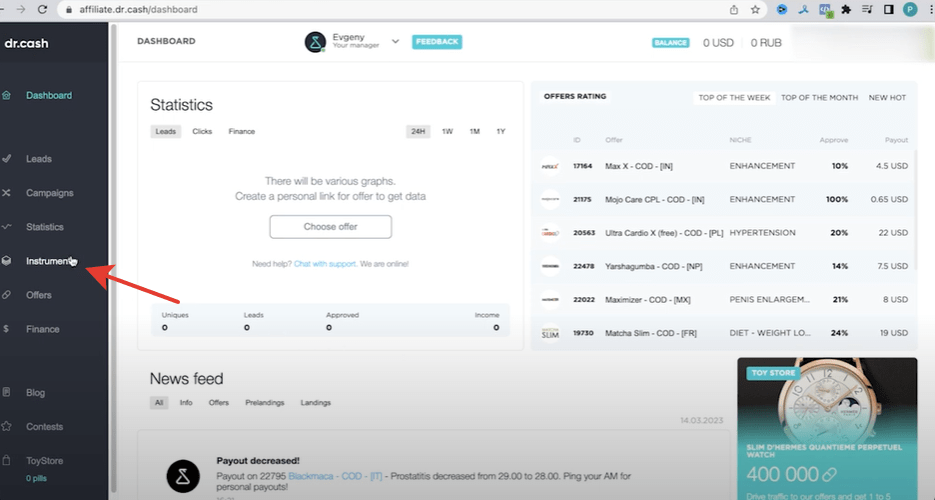Viewport: 935px width, 500px height.
Task: Set statistics period to 1Y
Action: coord(501,131)
